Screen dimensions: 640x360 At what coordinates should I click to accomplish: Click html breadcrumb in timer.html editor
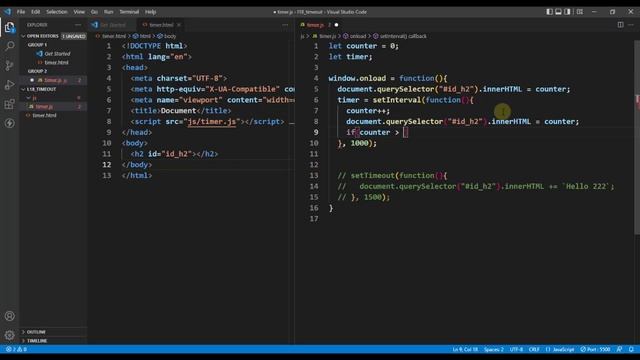[142, 36]
